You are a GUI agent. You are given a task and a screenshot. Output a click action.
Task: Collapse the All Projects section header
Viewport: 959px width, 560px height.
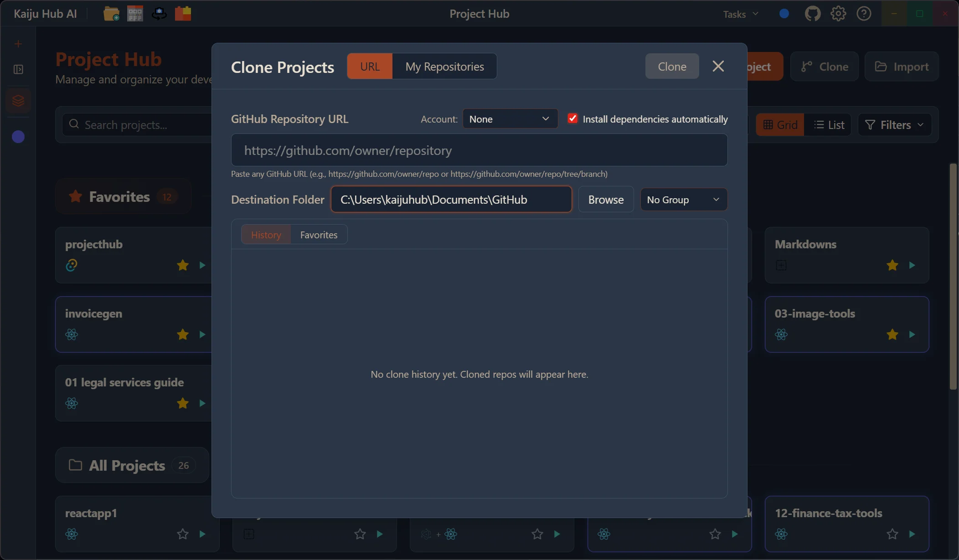coord(132,465)
